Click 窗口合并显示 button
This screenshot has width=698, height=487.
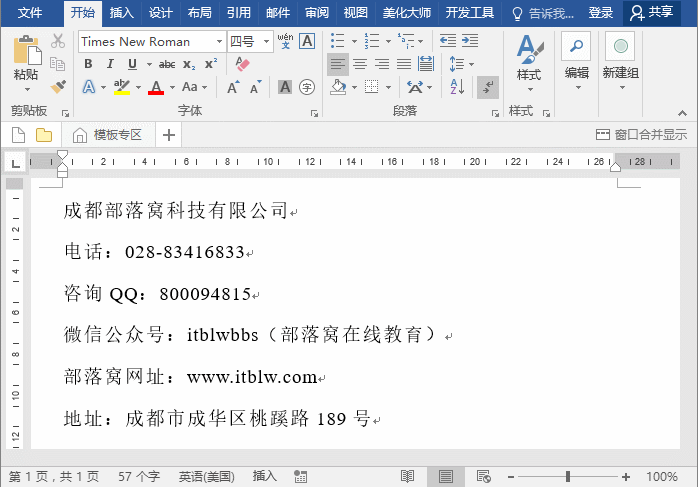click(641, 135)
